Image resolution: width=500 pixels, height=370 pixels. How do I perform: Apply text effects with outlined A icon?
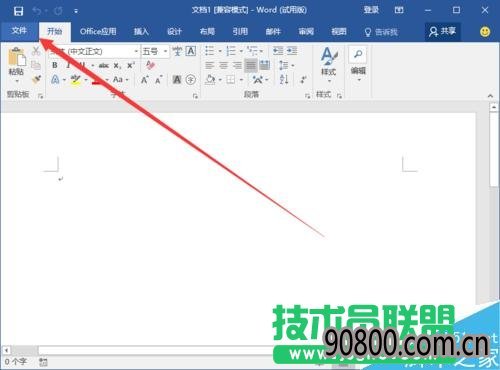coord(55,80)
